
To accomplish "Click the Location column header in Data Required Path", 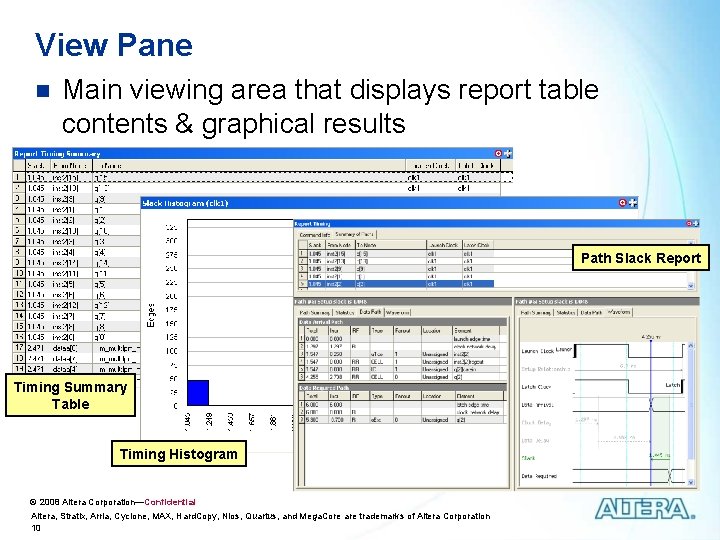I will (438, 396).
